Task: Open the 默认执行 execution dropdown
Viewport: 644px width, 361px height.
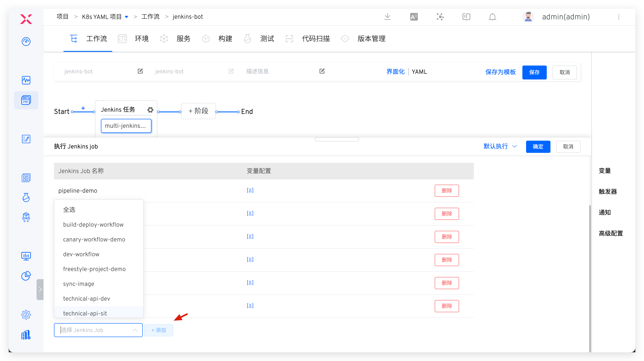Action: [x=500, y=146]
